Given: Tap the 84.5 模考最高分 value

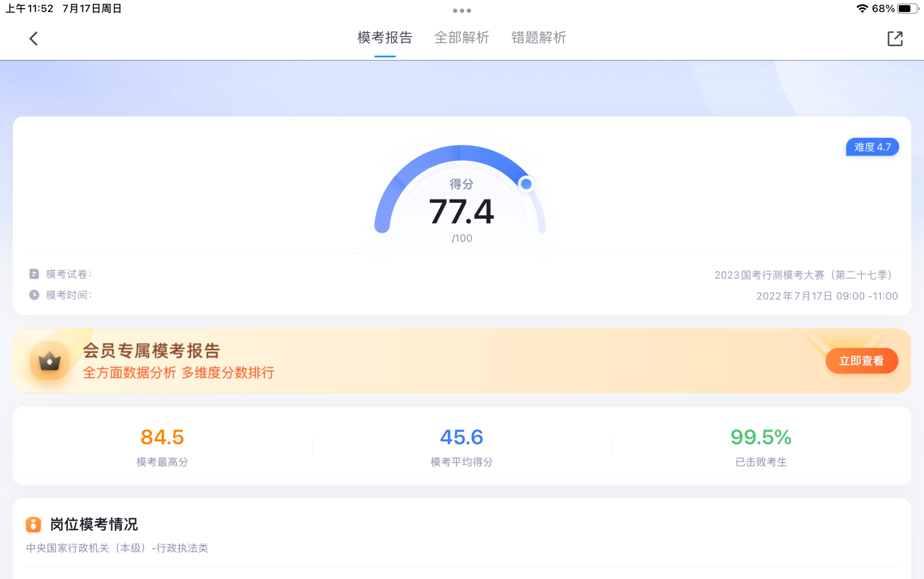Looking at the screenshot, I should point(162,437).
